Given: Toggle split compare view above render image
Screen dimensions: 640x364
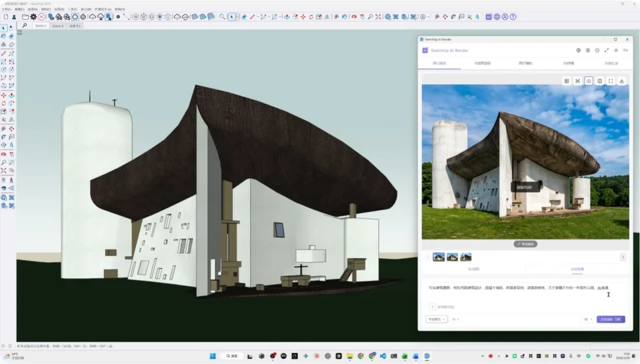Looking at the screenshot, I should 599,81.
